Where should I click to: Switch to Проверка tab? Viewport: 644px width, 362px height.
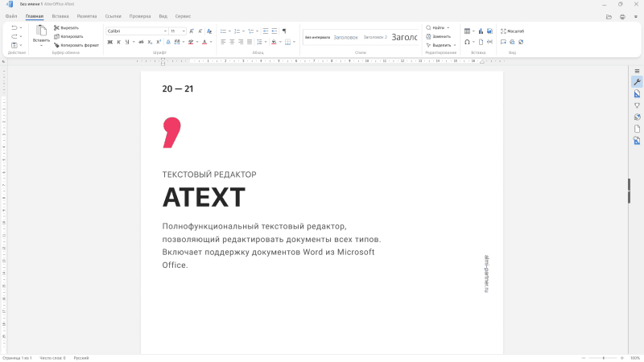coord(140,16)
